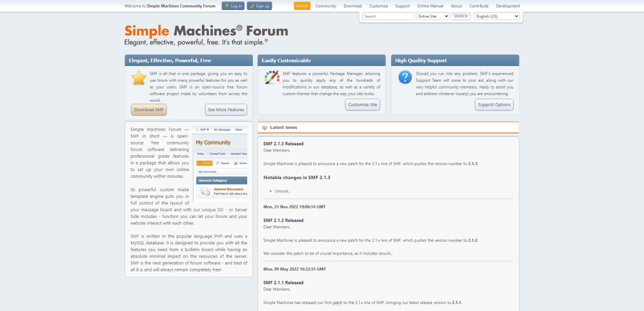Click the 'patch' link in the 2.1.1 news

coord(337,303)
